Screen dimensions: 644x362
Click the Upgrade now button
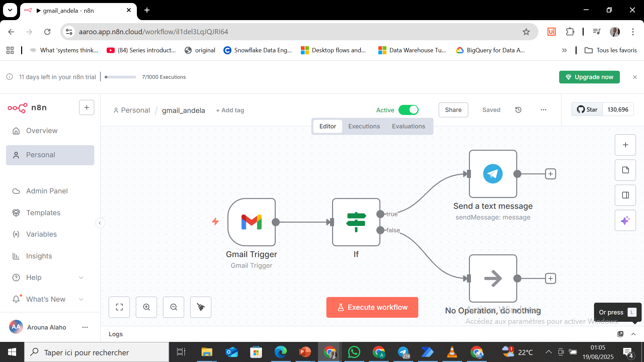589,77
